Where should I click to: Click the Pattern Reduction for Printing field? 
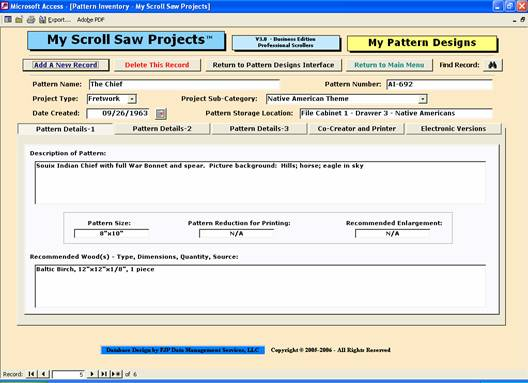[x=236, y=234]
